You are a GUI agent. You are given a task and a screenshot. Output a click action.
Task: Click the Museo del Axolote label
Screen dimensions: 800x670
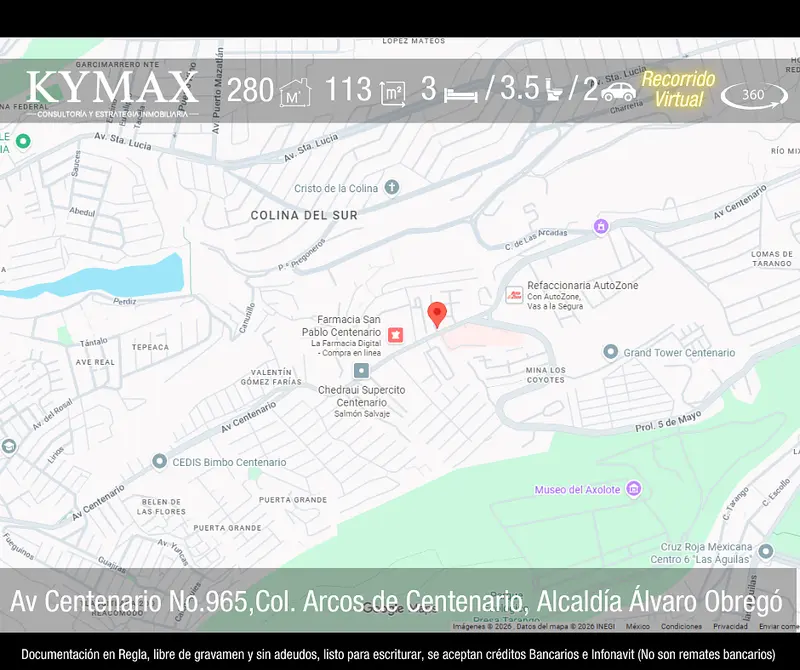pos(577,489)
